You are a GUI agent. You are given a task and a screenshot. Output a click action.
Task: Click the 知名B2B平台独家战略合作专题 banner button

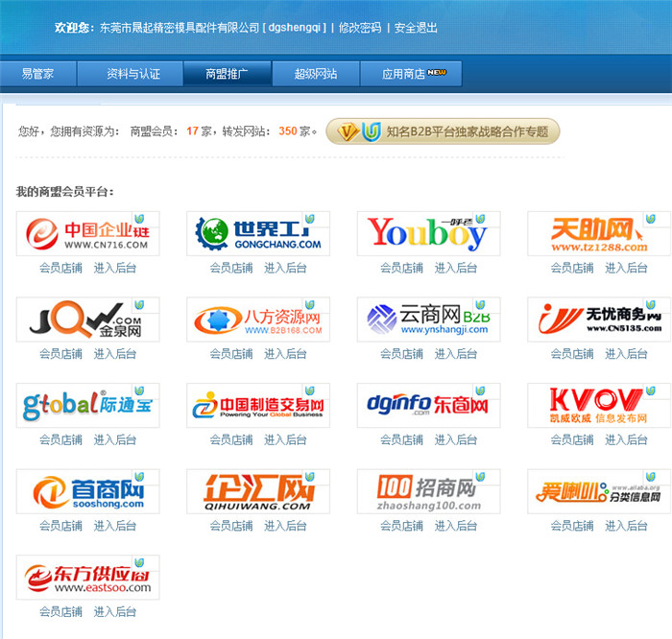(443, 131)
